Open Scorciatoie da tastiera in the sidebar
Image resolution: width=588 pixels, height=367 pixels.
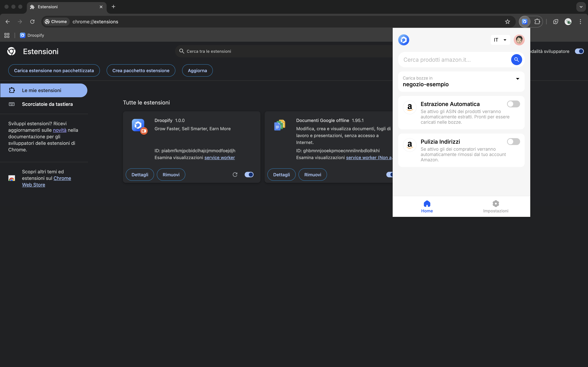(x=44, y=104)
